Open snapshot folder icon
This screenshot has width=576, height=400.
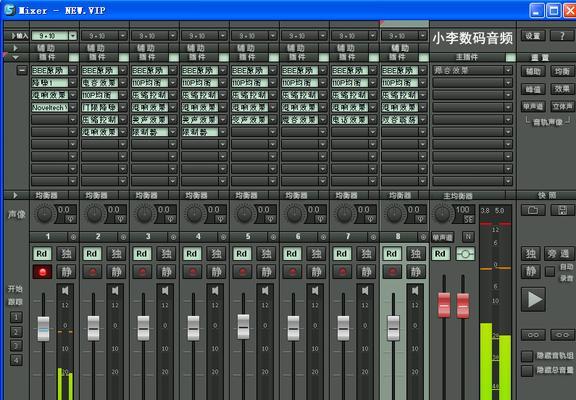point(533,210)
